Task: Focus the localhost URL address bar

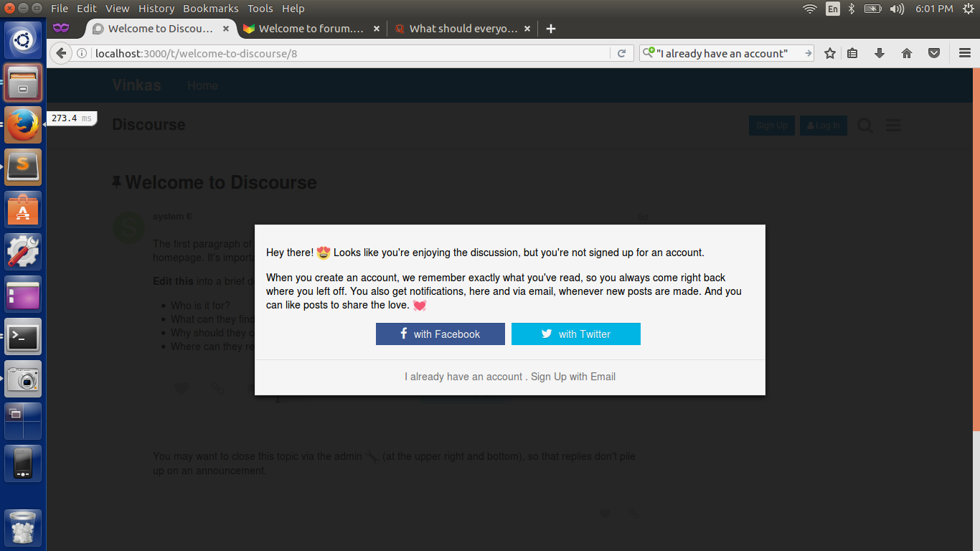Action: [x=351, y=53]
